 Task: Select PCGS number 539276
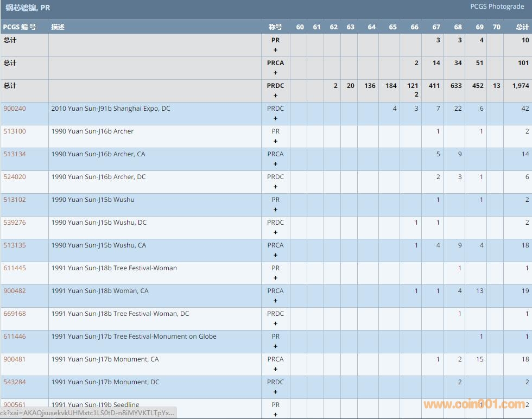[x=15, y=223]
